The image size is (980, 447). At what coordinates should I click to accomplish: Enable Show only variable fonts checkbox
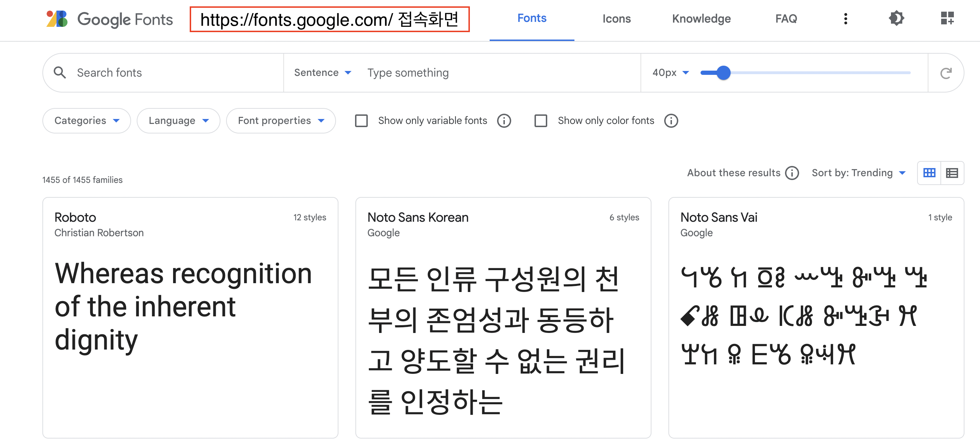(x=361, y=121)
